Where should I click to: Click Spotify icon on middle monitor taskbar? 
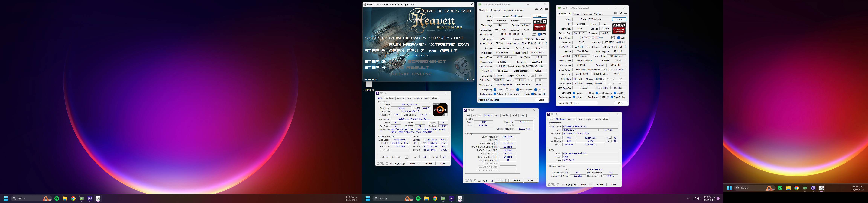[418, 199]
